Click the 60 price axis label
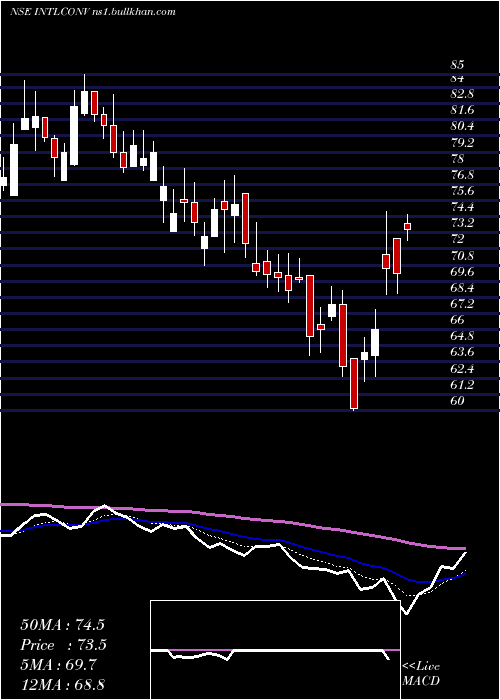This screenshot has width=500, height=700. point(457,401)
